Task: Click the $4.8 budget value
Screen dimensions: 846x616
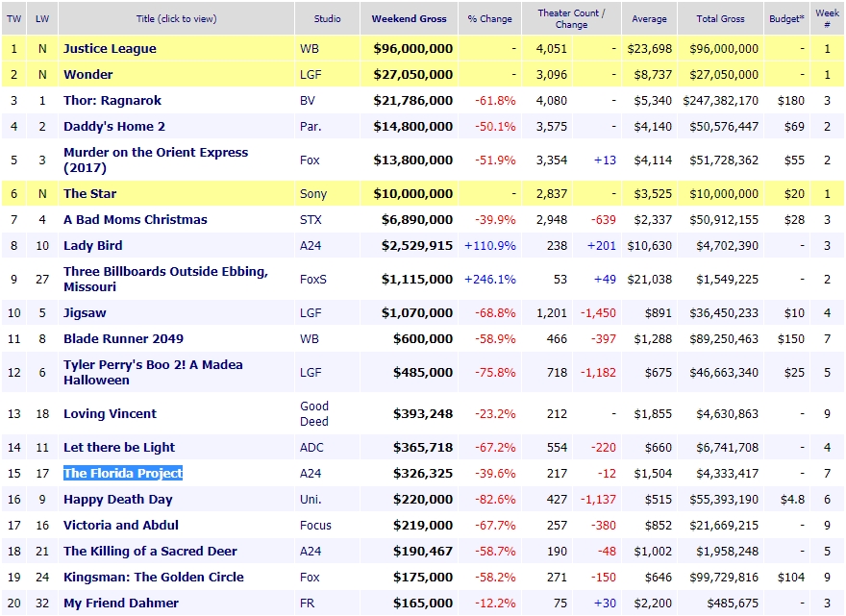Action: 792,499
